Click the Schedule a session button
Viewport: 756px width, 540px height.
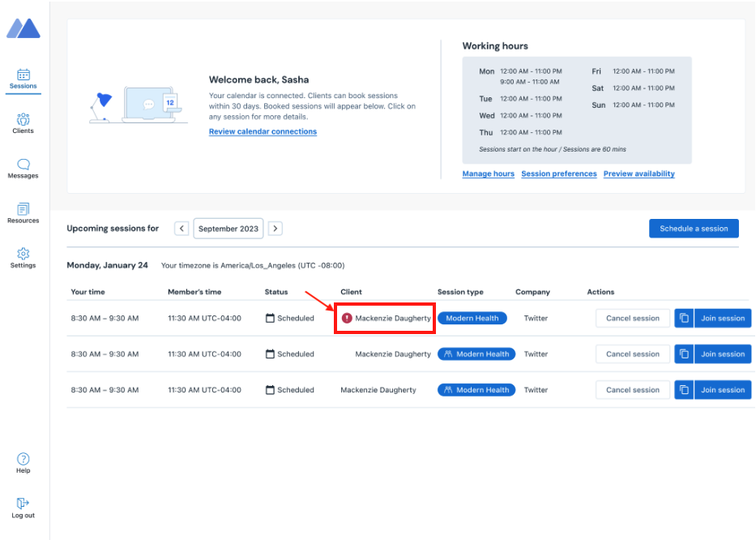point(694,229)
